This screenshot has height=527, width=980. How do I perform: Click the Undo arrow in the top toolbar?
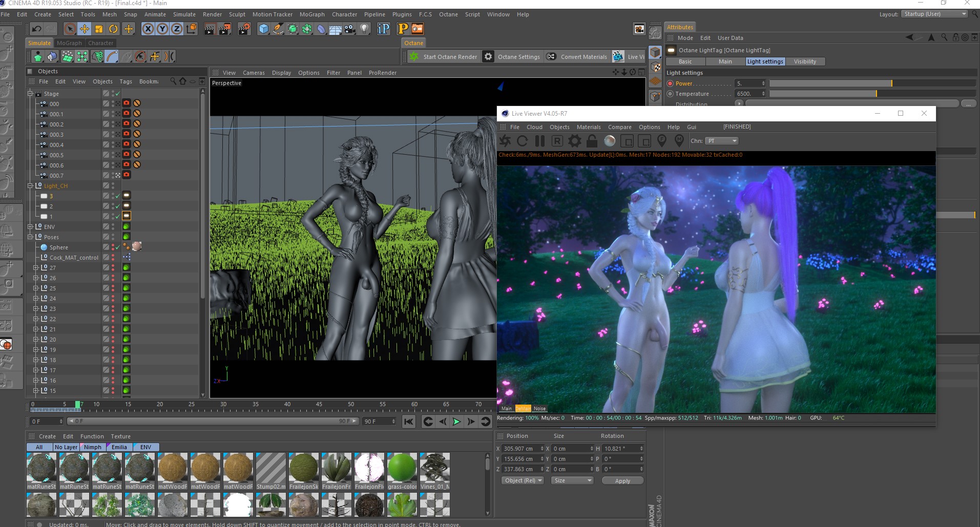click(x=36, y=29)
